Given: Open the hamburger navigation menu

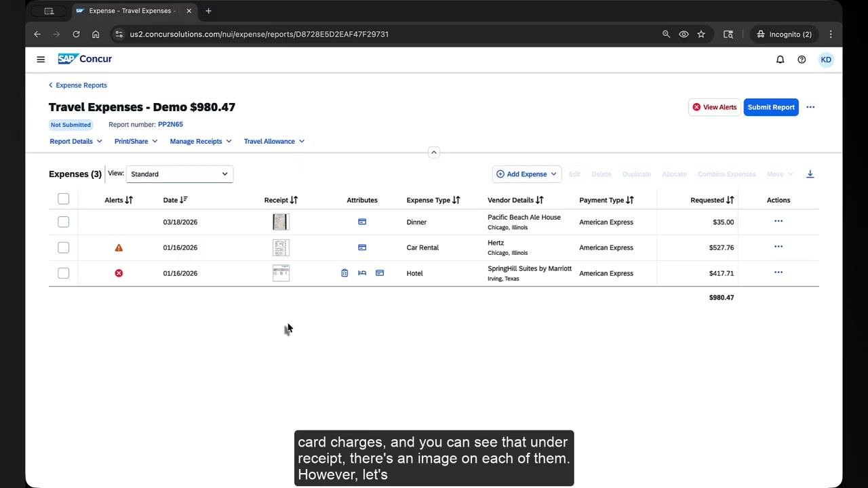Looking at the screenshot, I should tap(41, 60).
